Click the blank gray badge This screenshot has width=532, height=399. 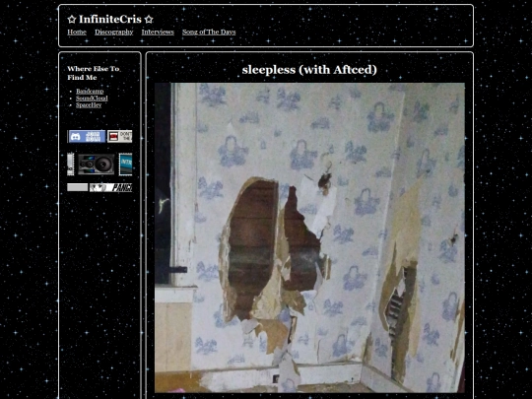[x=78, y=187]
